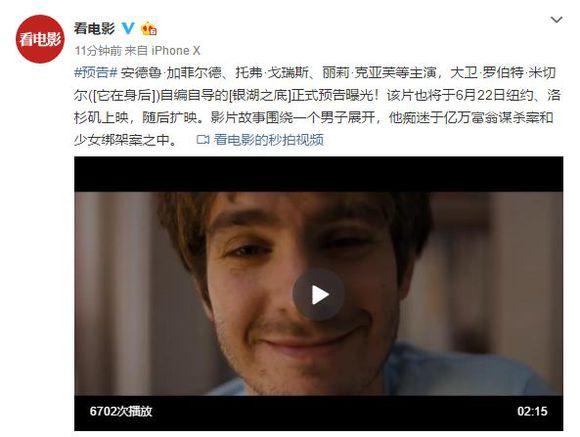The width and height of the screenshot is (580, 437).
Task: Click the black bottom bar of video
Action: pyautogui.click(x=319, y=413)
